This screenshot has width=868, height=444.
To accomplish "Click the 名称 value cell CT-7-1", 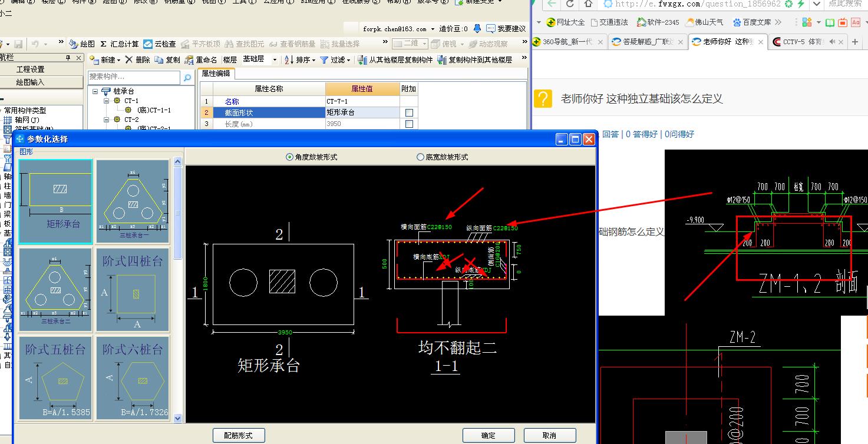I will point(362,101).
